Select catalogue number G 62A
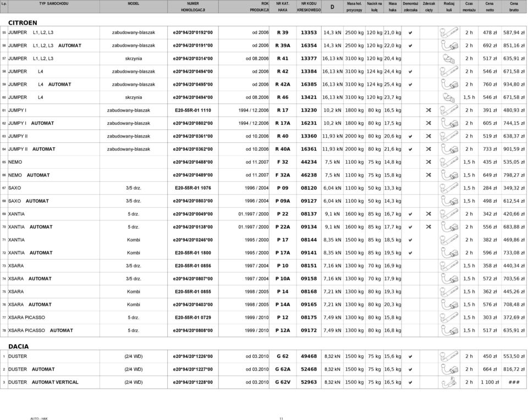The width and height of the screenshot is (528, 420). coord(283,369)
